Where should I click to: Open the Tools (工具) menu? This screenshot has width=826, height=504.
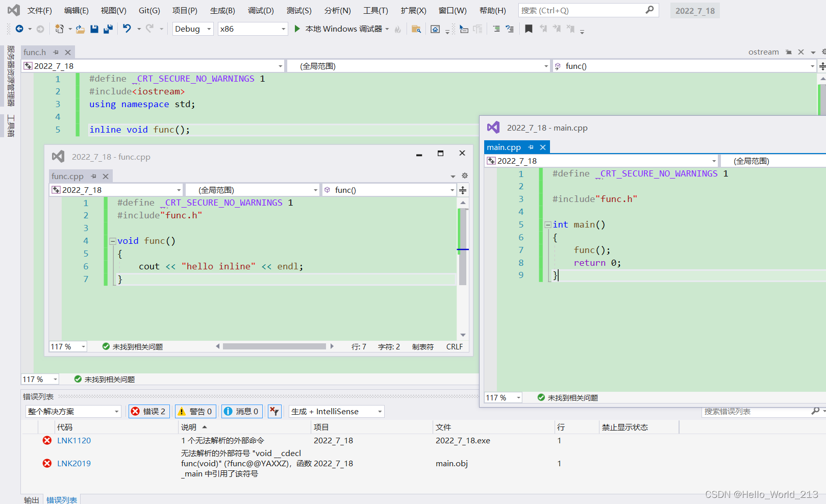376,10
